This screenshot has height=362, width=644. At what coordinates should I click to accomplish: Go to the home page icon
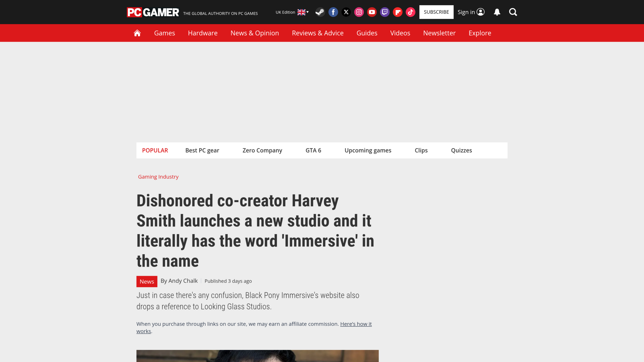coord(137,33)
